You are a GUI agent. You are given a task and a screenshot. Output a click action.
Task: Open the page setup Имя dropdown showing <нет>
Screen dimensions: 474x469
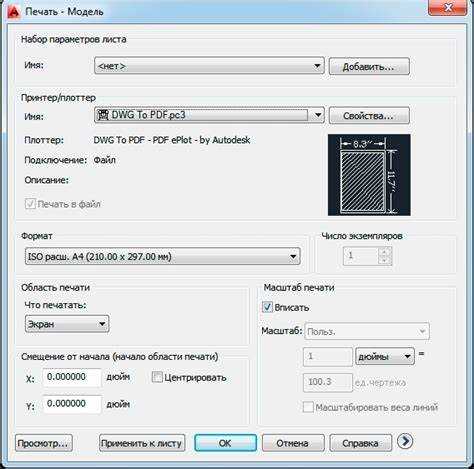pyautogui.click(x=209, y=66)
